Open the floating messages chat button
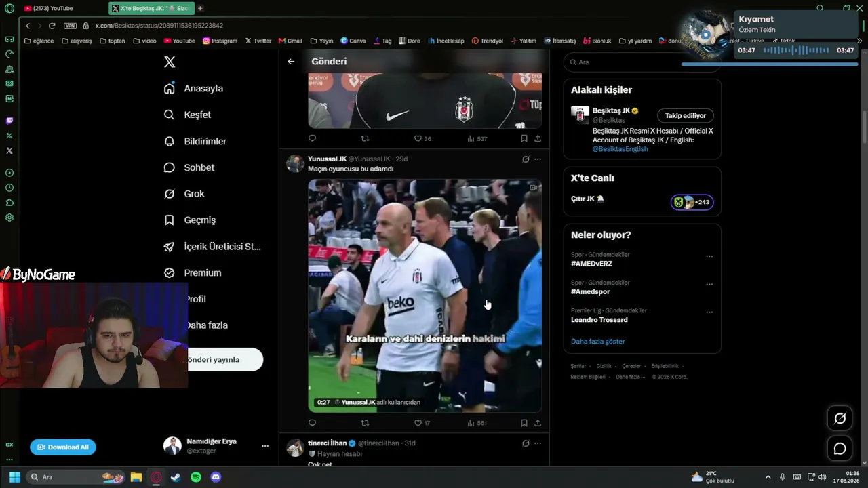 click(840, 449)
